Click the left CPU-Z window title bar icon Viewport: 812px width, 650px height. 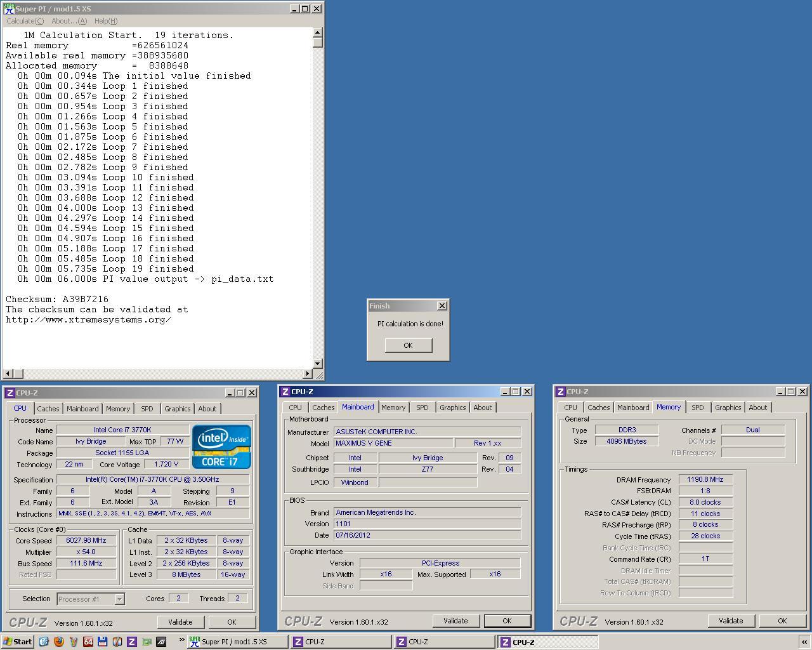[x=10, y=393]
